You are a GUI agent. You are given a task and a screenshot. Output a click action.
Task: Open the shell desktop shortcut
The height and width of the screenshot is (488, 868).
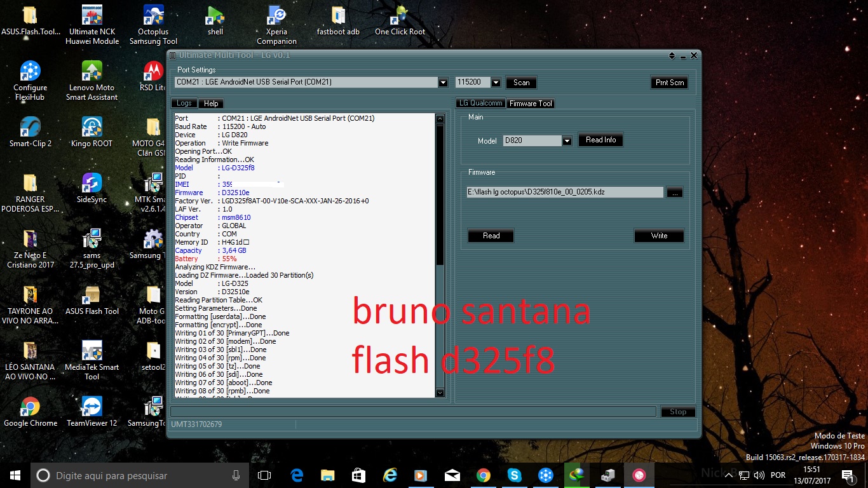pyautogui.click(x=215, y=22)
